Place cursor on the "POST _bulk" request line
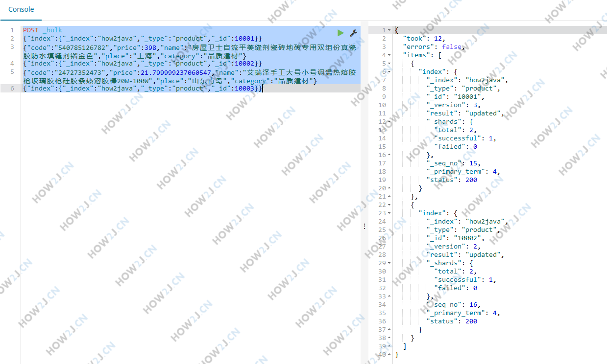The image size is (607, 364). (43, 30)
